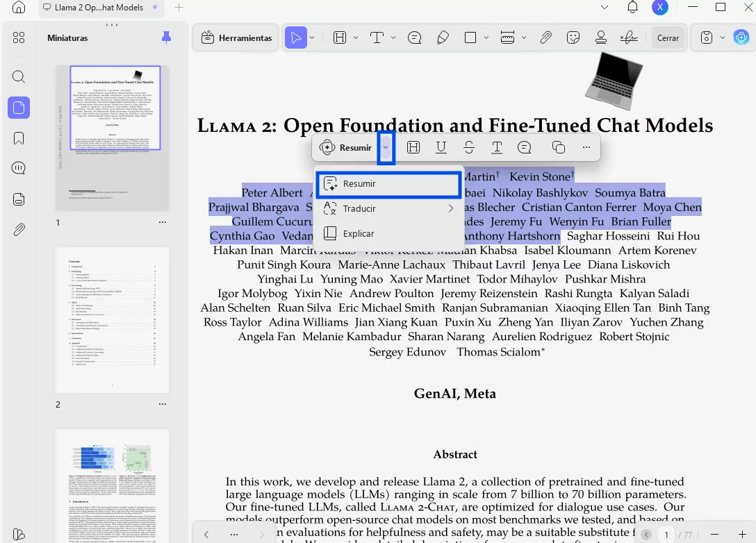Open the bottom bar ellipsis menu

(x=234, y=535)
